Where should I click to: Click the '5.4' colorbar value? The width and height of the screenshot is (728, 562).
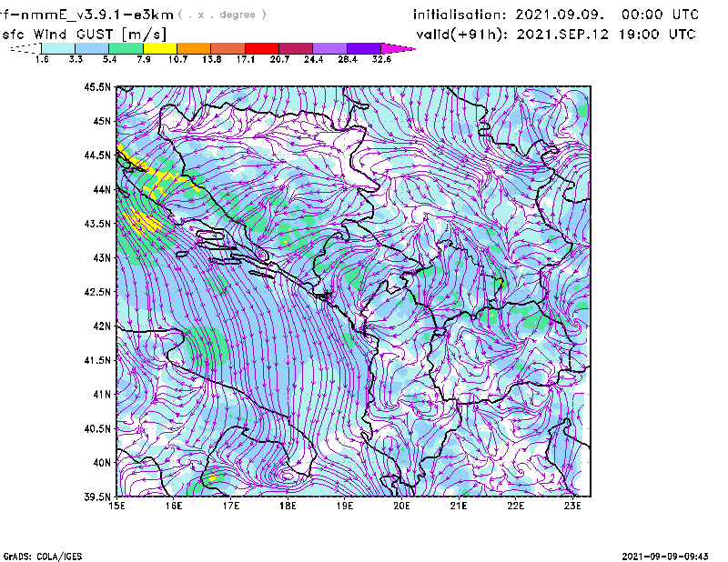click(109, 59)
